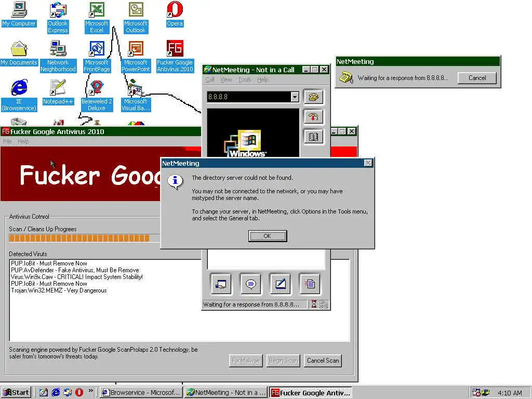
Task: Click the Opera icon in Quick Launch
Action: (x=79, y=392)
